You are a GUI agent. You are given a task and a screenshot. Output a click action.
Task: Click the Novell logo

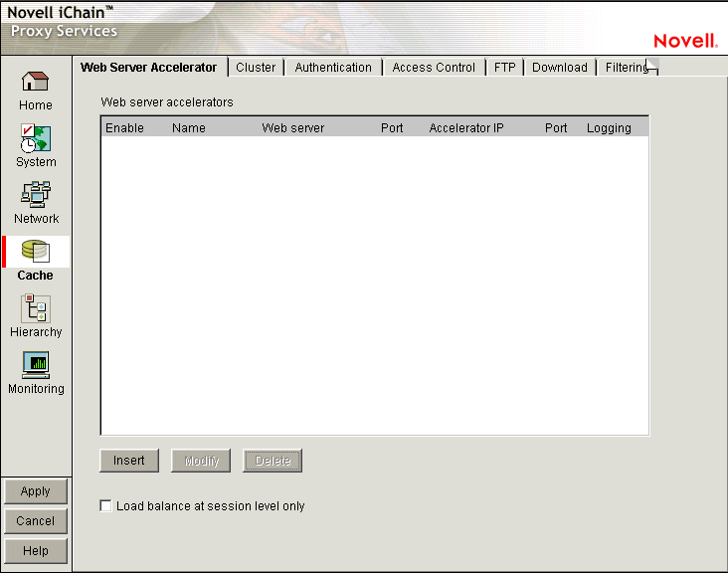(x=685, y=41)
